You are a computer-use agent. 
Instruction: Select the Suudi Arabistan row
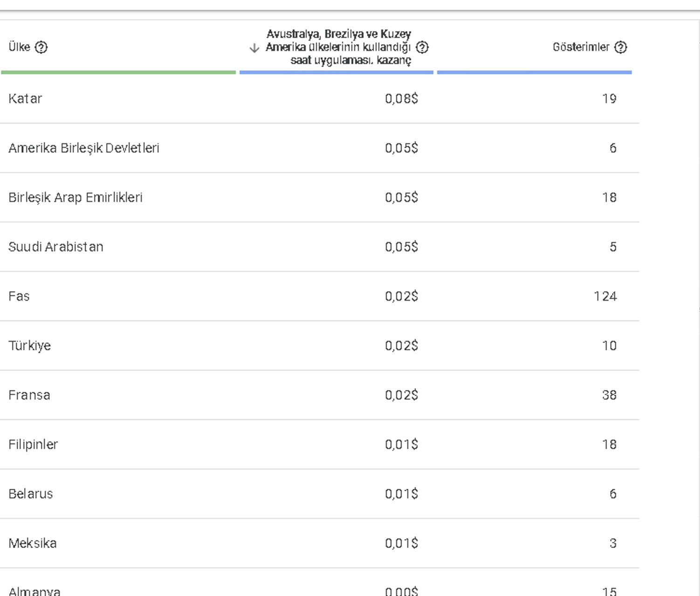pyautogui.click(x=319, y=247)
